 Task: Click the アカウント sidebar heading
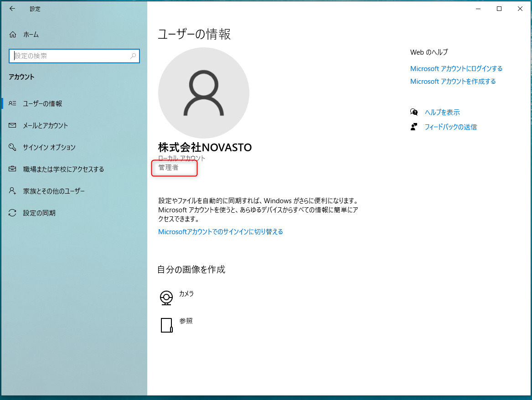coord(21,77)
